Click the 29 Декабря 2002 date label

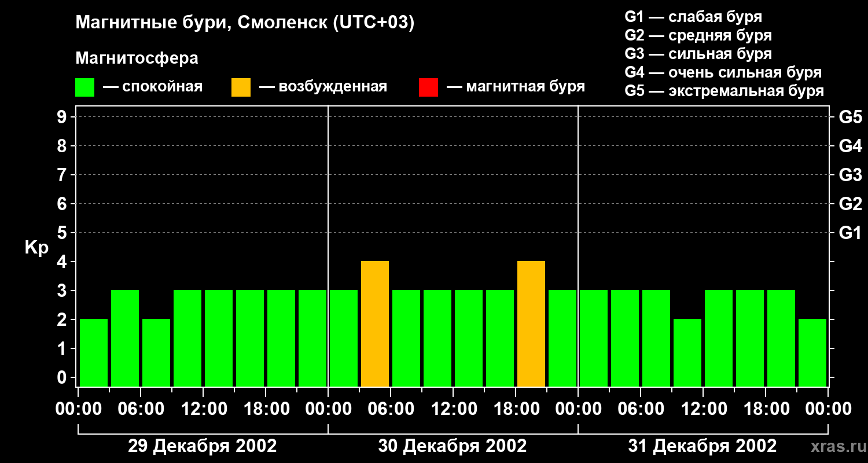(203, 446)
